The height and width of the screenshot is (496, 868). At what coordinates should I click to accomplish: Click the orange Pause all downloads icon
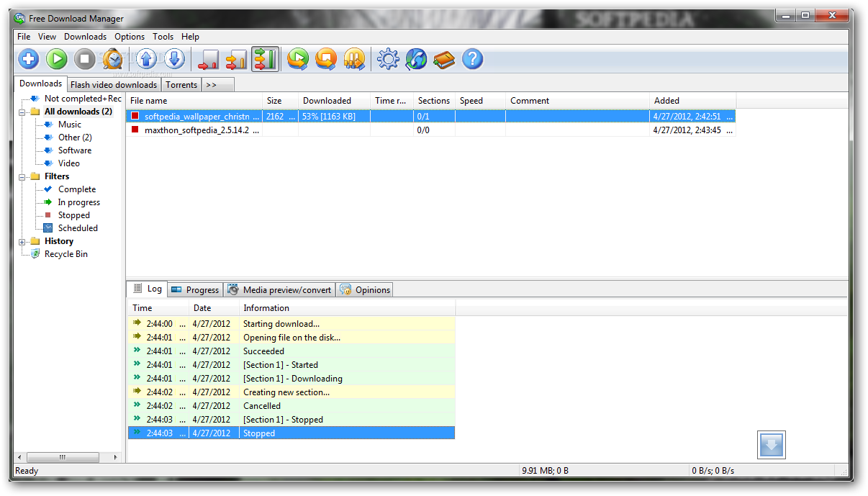coord(354,59)
